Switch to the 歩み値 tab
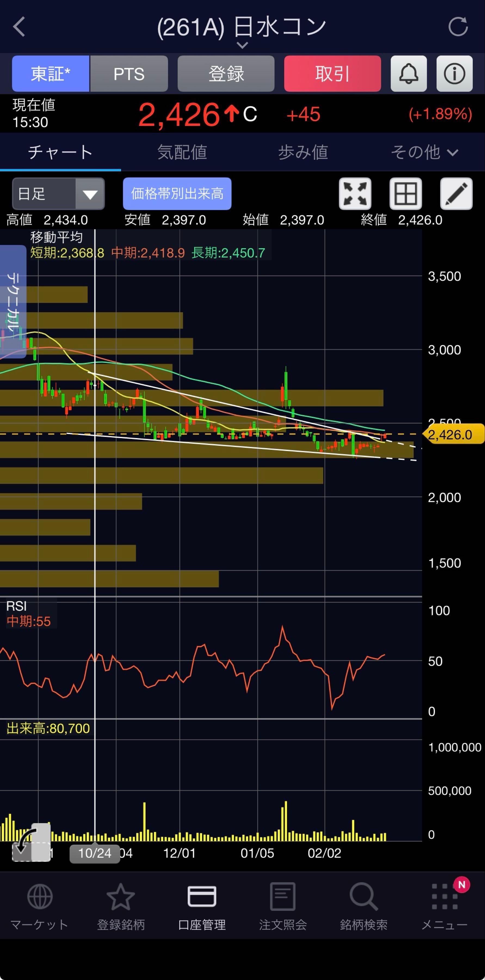Viewport: 485px width, 980px height. point(303,152)
